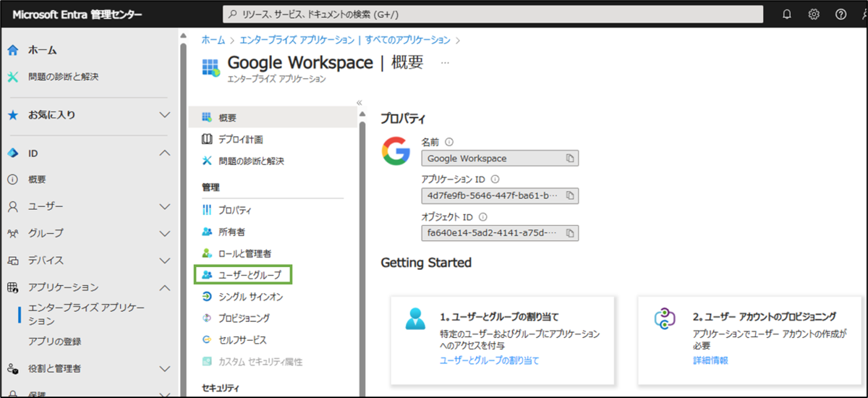Viewport: 868px width, 398px height.
Task: Click the help question mark icon
Action: 841,14
